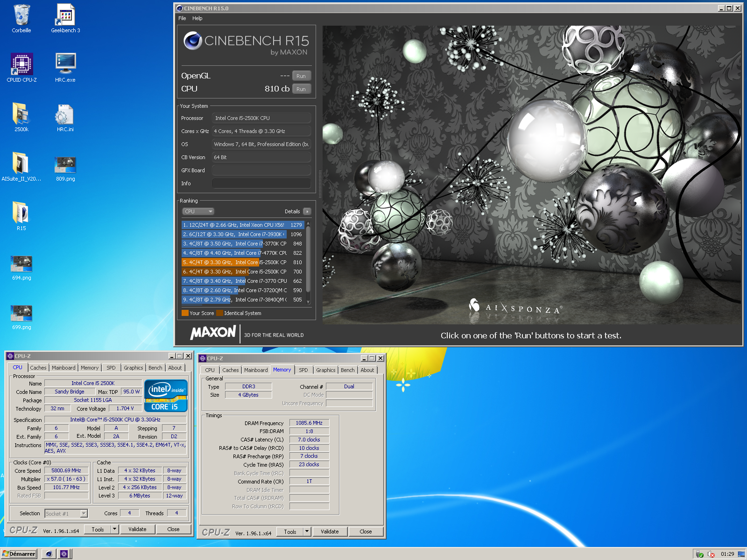747x560 pixels.
Task: Switch to Memory tab in left CPU-Z window
Action: (x=90, y=368)
